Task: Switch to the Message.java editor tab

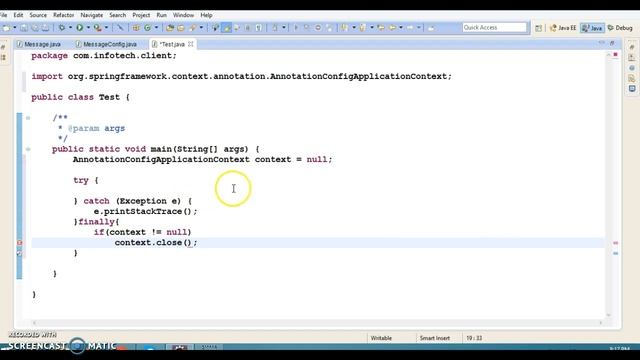Action: 39,44
